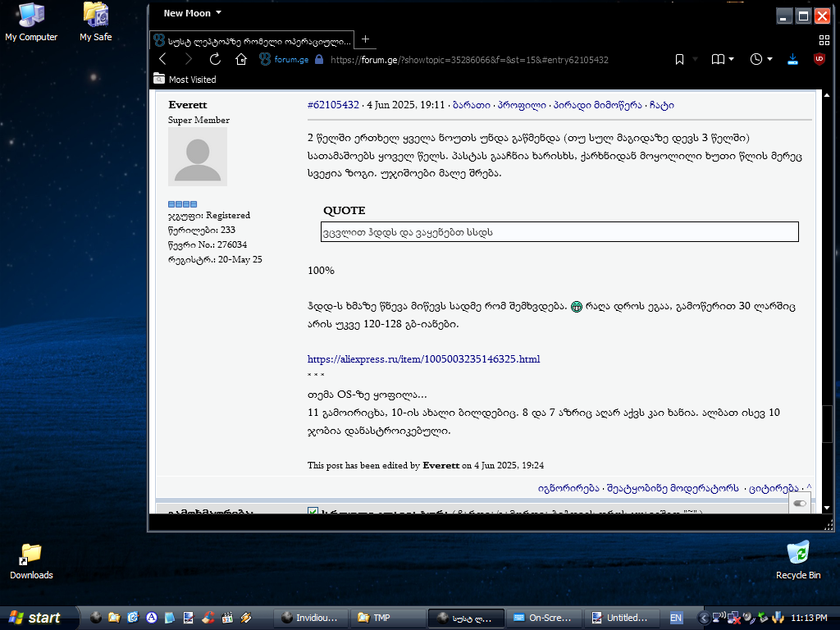Click the 'Super Member' rank text
The width and height of the screenshot is (840, 630).
click(199, 120)
